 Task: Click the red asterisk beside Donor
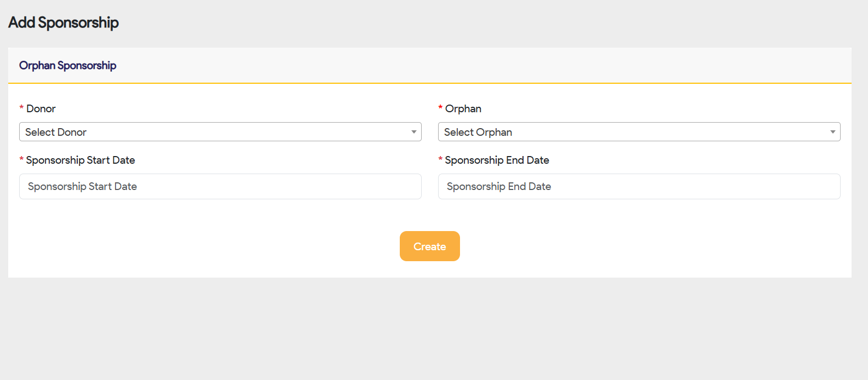21,108
